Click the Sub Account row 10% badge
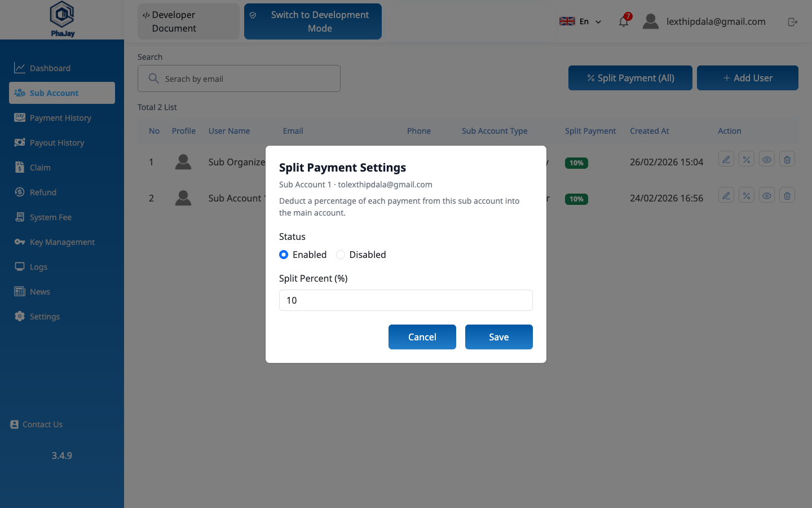 (x=576, y=199)
